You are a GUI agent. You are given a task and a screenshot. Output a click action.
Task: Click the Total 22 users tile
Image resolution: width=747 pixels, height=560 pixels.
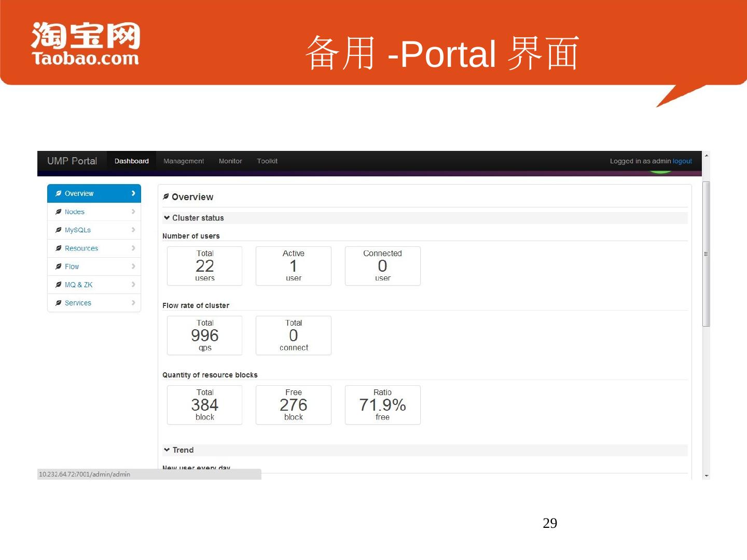click(205, 266)
